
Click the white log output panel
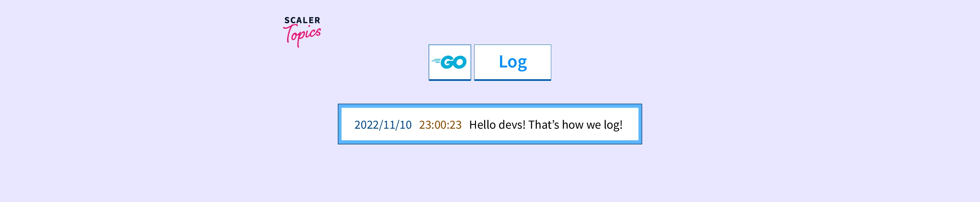490,124
